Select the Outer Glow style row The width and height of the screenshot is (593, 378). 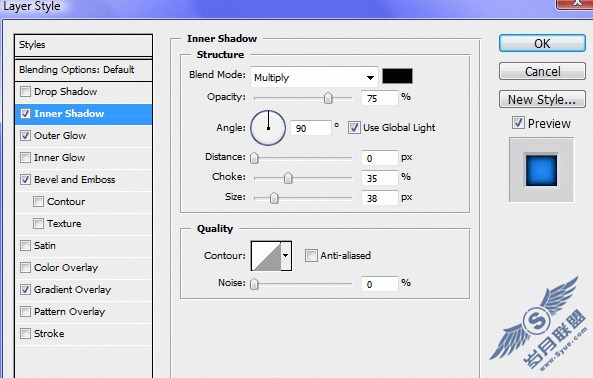click(x=84, y=136)
